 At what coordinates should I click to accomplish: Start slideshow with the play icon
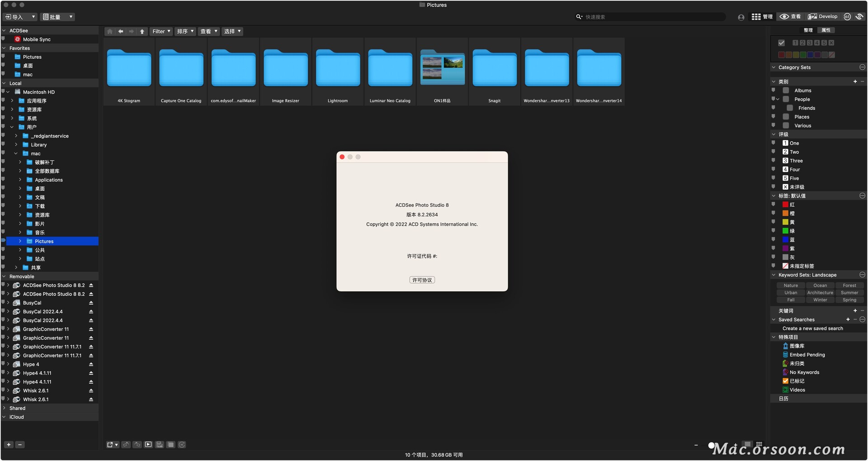[148, 445]
